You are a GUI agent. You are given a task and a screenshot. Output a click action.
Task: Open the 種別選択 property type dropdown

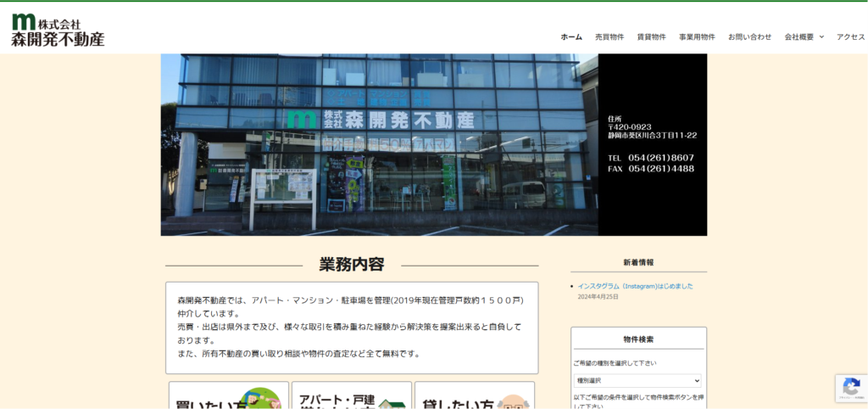(x=637, y=381)
